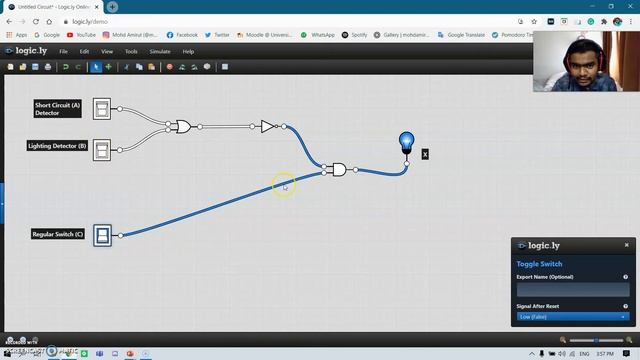Adjust the canvas zoom slider

click(596, 340)
